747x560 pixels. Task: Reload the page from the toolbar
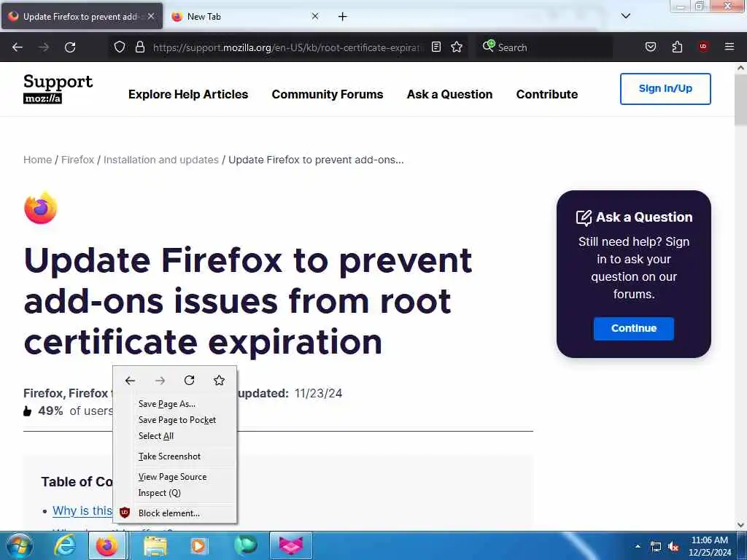click(70, 47)
